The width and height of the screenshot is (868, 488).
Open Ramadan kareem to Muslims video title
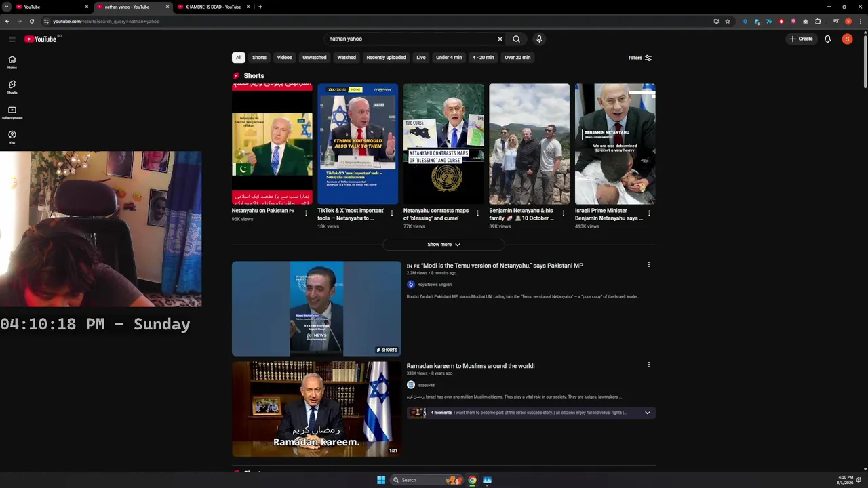tap(471, 366)
